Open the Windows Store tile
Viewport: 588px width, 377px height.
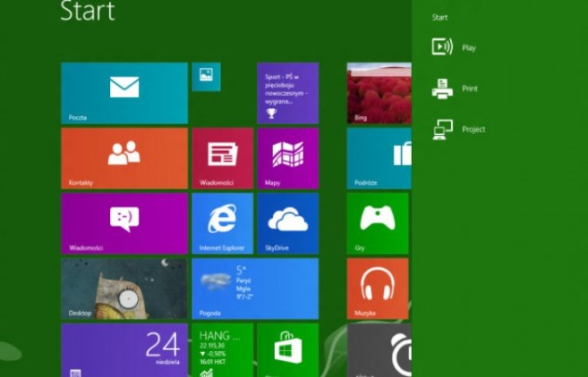(287, 350)
